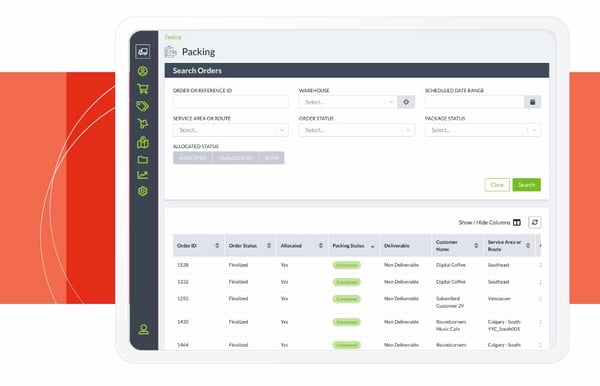Refresh the orders table
This screenshot has height=386, width=600.
click(x=535, y=222)
